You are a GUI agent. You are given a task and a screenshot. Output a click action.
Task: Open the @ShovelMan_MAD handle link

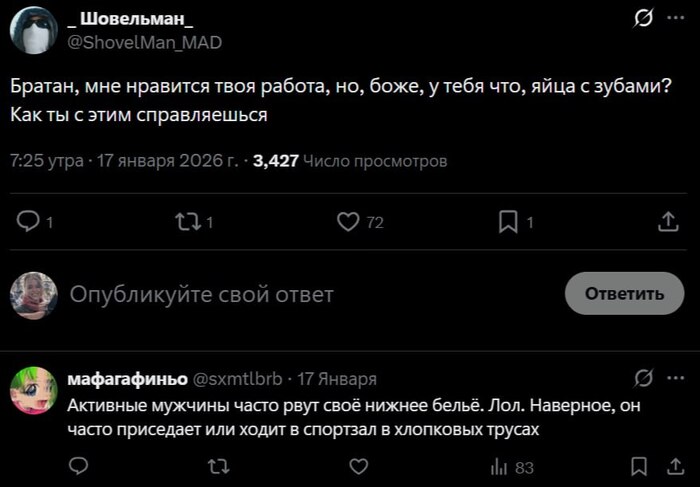coord(144,42)
